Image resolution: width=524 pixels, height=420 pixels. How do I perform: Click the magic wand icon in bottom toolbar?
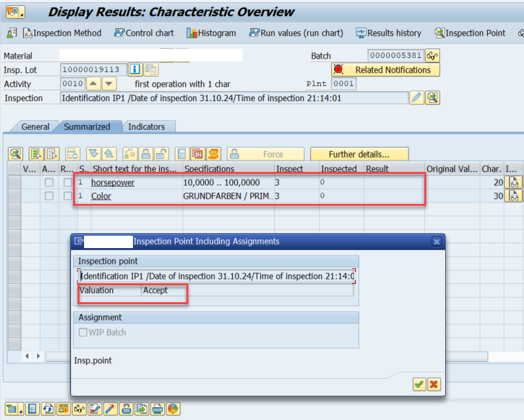click(111, 409)
